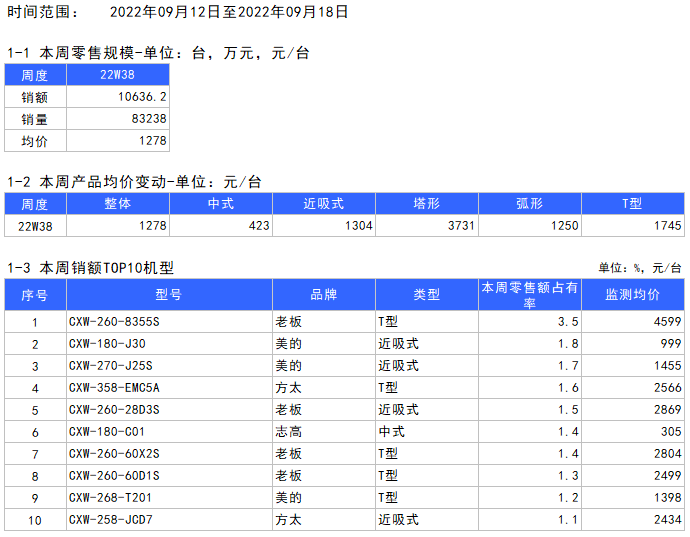Click section heading 1-3 本周销额TOP10机型
The height and width of the screenshot is (537, 690).
(x=91, y=268)
